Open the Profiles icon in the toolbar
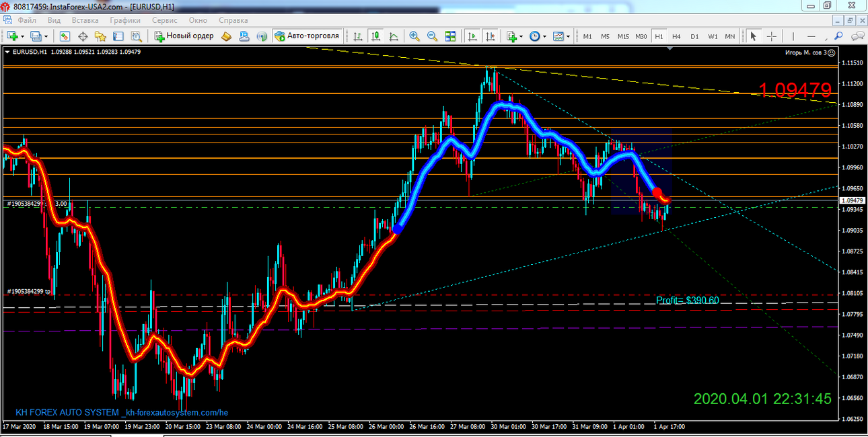868x437 pixels. pos(36,36)
